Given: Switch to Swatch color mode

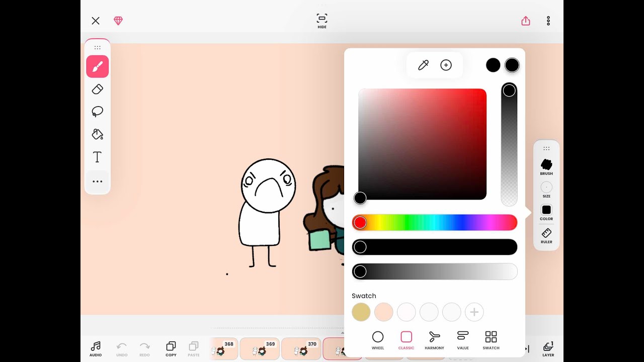Looking at the screenshot, I should [x=491, y=340].
